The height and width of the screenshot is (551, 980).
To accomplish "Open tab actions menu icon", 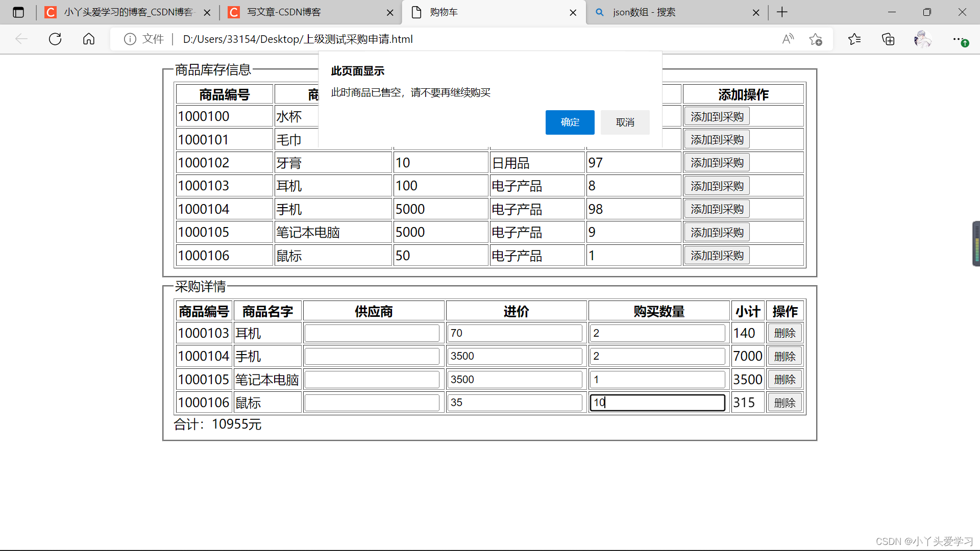I will [18, 12].
